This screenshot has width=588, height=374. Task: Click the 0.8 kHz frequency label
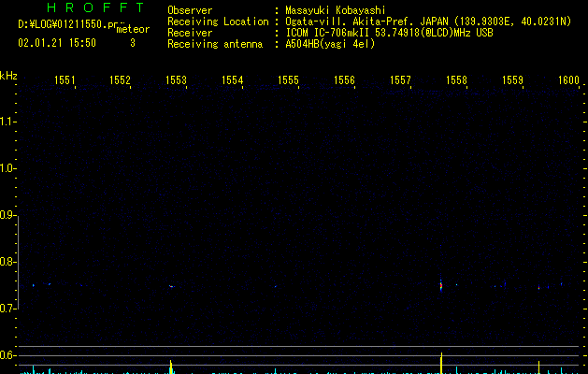point(7,262)
